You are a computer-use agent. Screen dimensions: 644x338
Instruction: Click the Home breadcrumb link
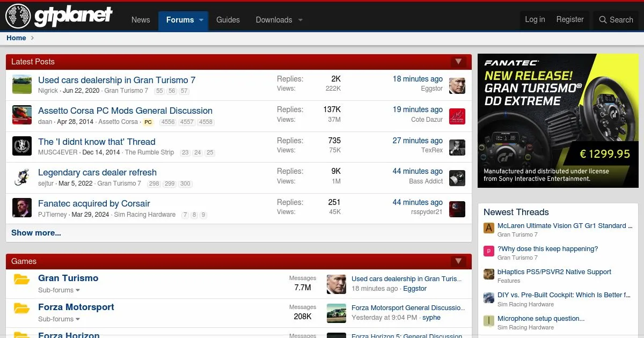(x=16, y=38)
